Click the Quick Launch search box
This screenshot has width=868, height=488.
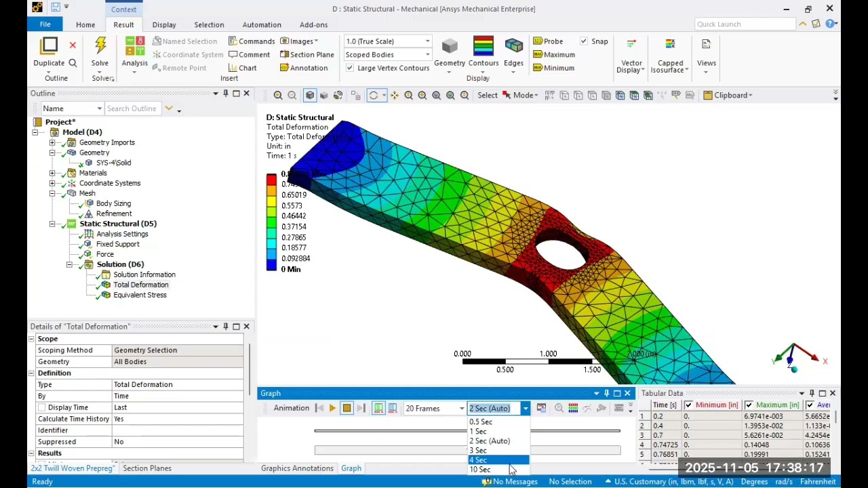[x=745, y=24]
